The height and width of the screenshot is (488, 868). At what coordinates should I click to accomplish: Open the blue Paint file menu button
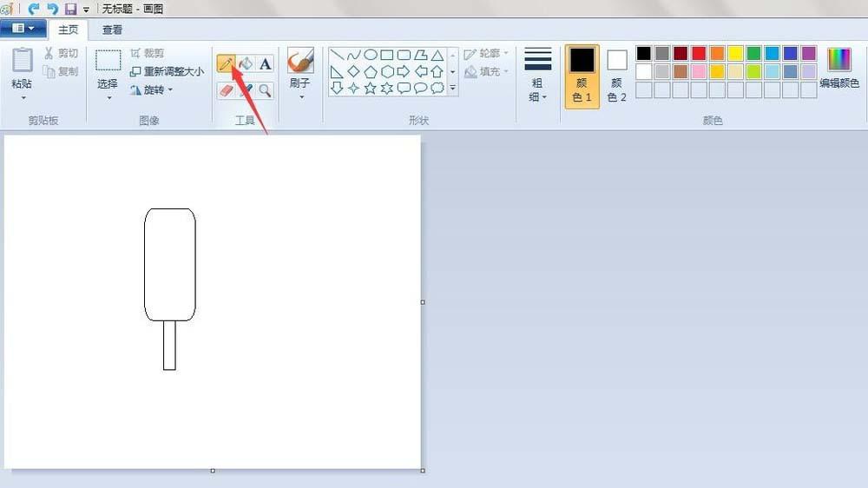[23, 29]
